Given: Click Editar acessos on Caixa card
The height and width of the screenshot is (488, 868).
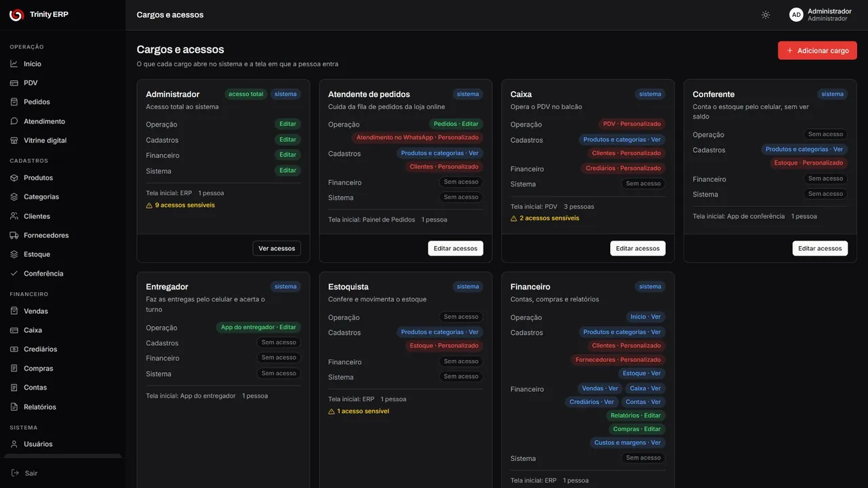Looking at the screenshot, I should click(x=637, y=248).
